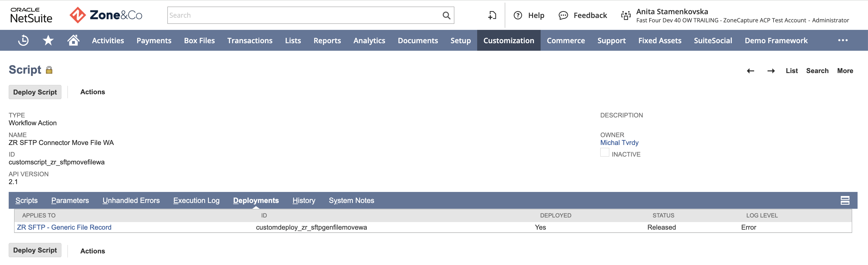Open the Reports menu

(x=327, y=41)
